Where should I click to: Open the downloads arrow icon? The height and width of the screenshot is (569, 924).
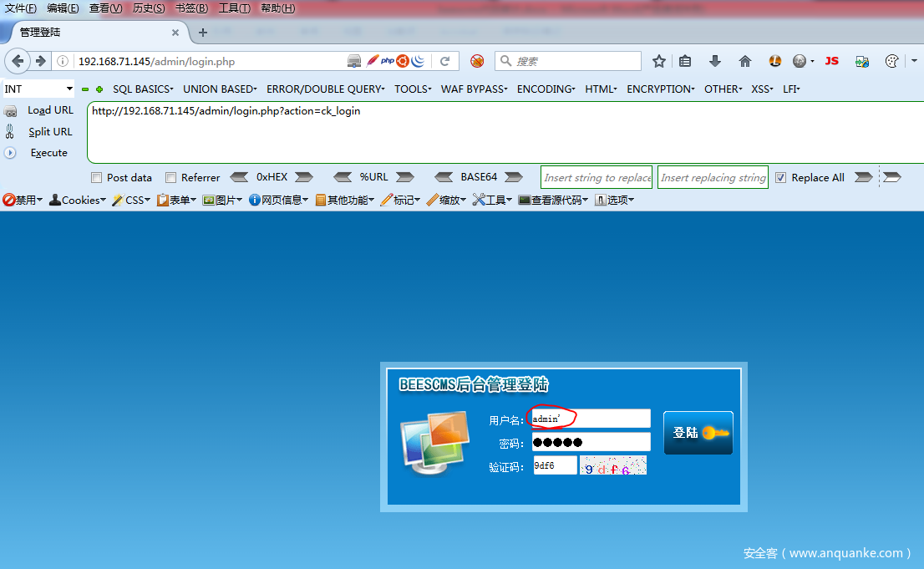[715, 61]
